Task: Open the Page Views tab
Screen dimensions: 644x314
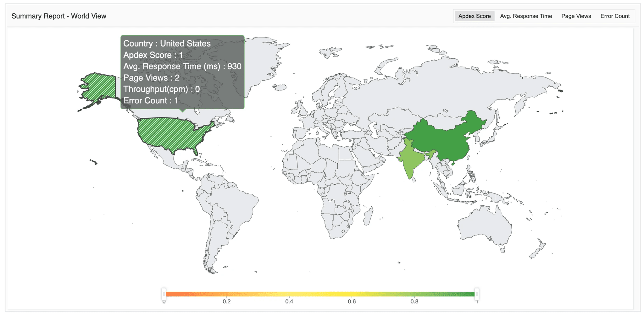Action: [x=576, y=16]
